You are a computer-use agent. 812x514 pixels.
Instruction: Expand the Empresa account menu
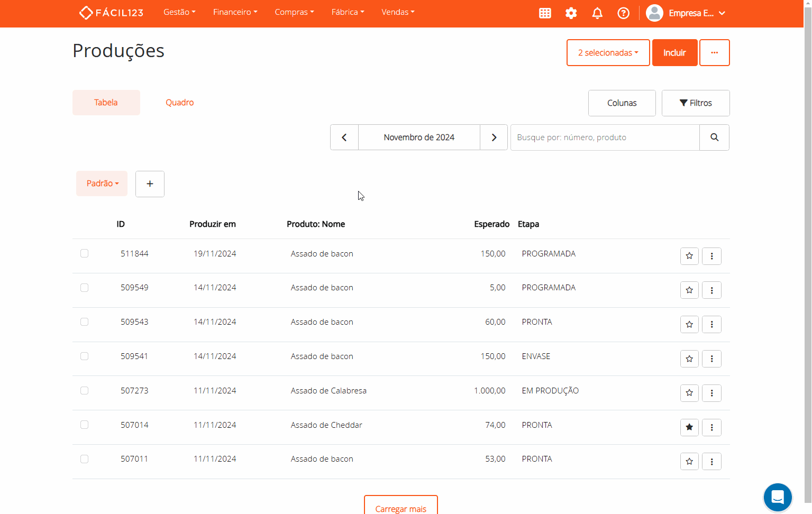click(686, 13)
